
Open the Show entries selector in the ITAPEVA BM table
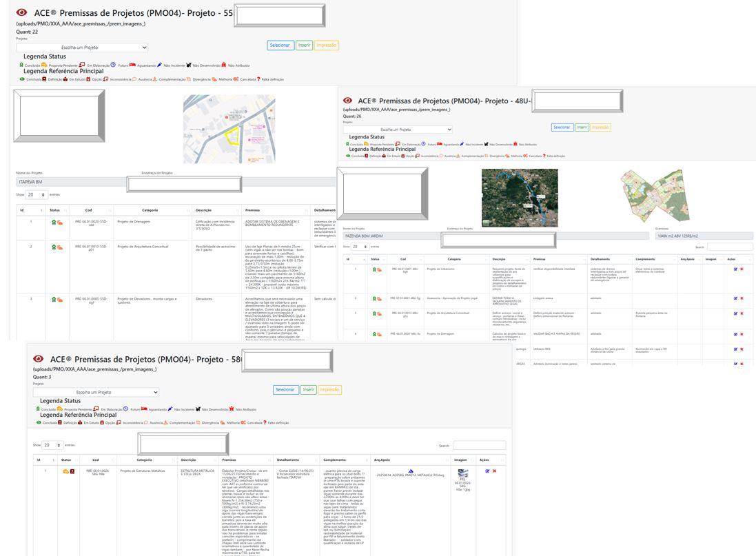click(x=37, y=195)
